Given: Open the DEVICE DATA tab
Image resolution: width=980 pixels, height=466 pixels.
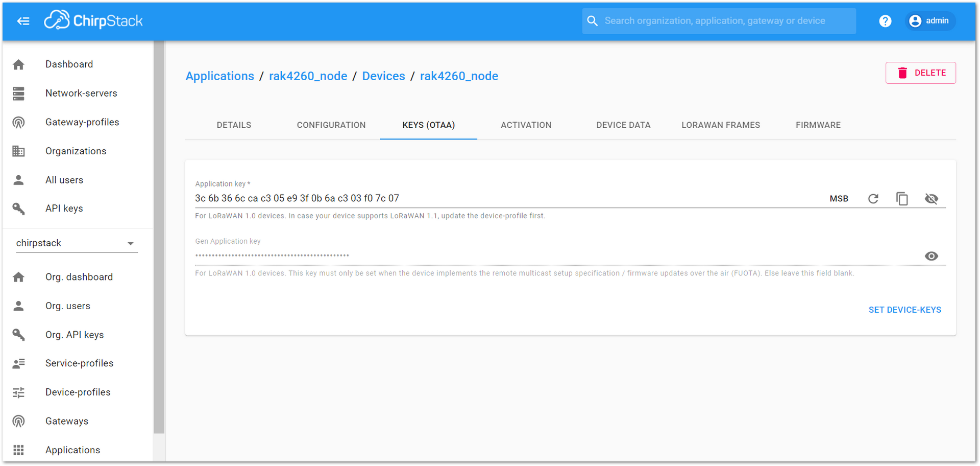Looking at the screenshot, I should pos(623,125).
